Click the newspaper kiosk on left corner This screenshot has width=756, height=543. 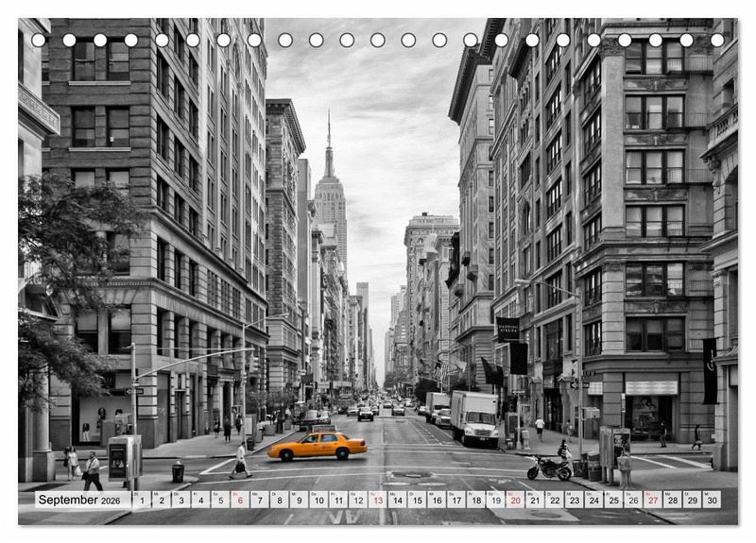[122, 458]
